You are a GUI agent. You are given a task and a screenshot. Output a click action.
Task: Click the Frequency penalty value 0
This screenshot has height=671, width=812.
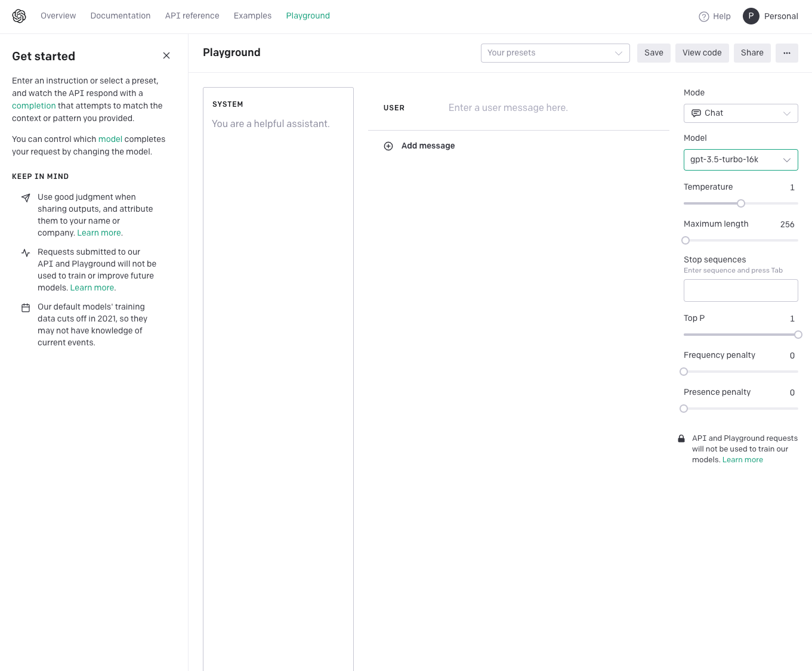point(792,356)
